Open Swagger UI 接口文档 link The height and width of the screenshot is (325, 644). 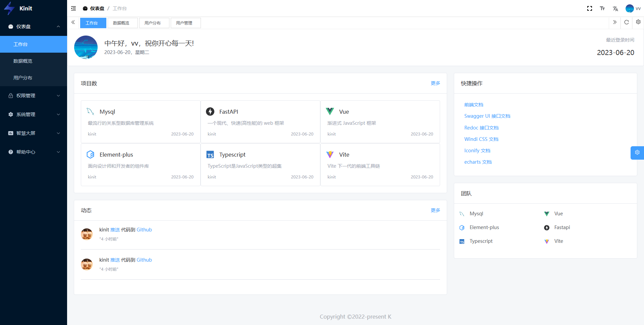click(487, 116)
